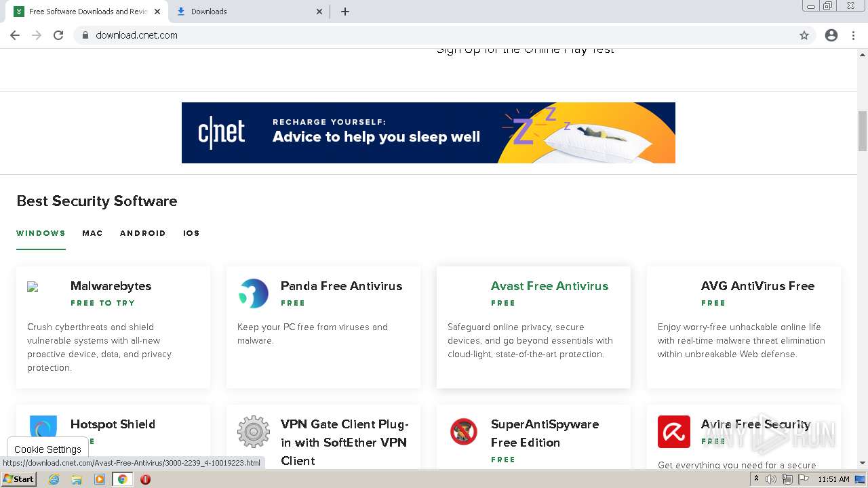Open a new browser tab
Viewport: 868px width, 488px height.
click(345, 12)
